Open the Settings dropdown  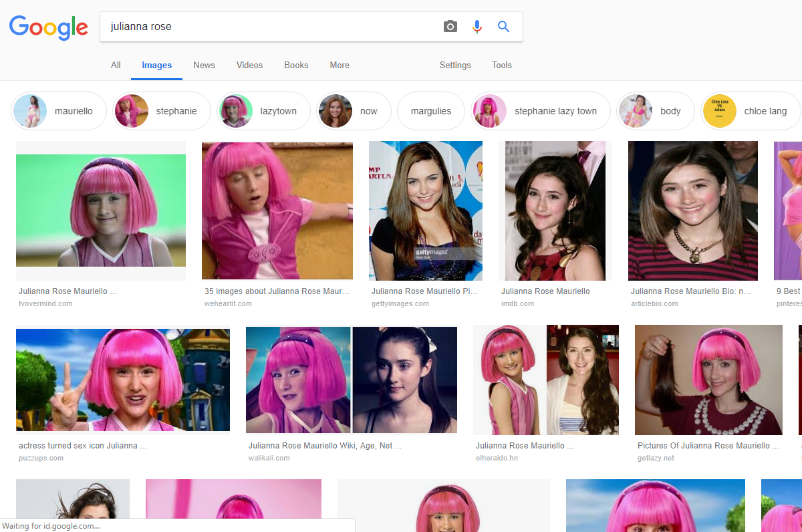click(455, 65)
